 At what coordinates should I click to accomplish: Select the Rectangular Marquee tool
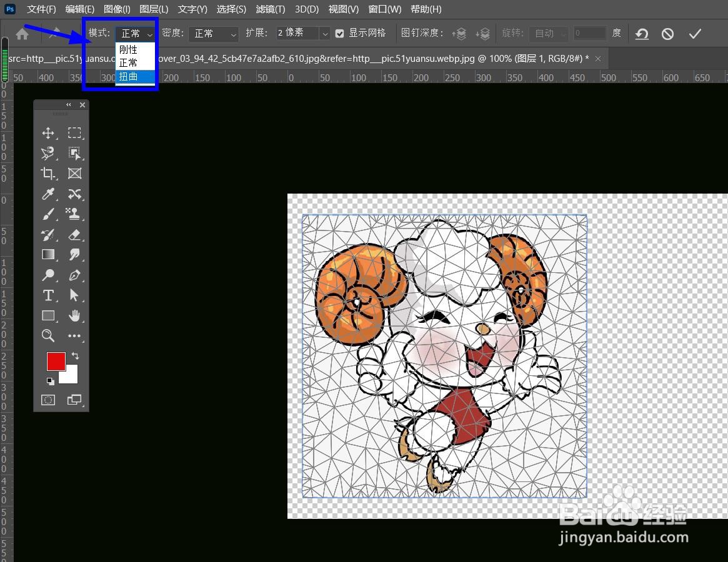pyautogui.click(x=74, y=133)
